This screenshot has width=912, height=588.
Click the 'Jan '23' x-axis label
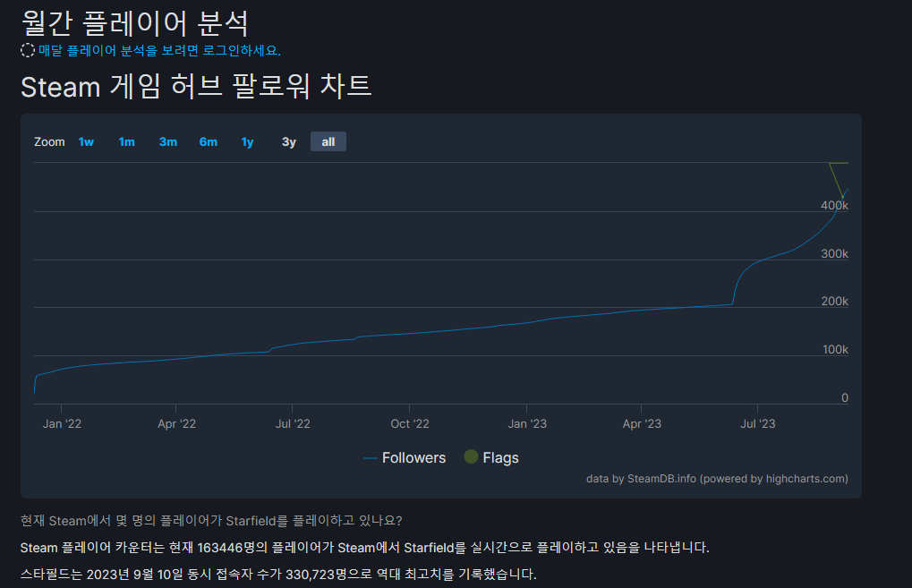tap(527, 424)
